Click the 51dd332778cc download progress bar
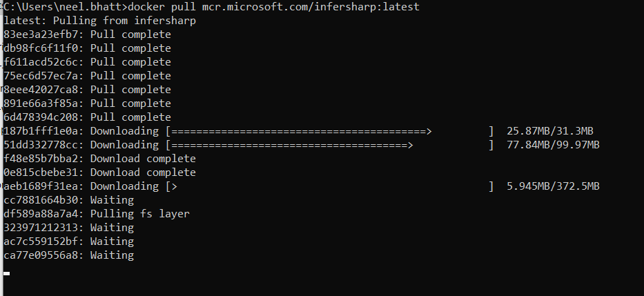 pyautogui.click(x=330, y=145)
